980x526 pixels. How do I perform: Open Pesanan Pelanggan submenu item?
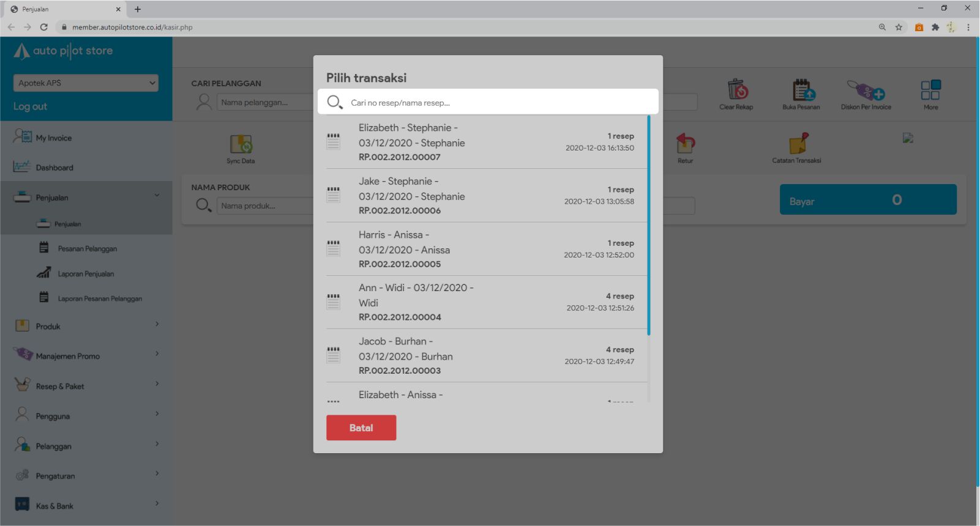click(87, 249)
